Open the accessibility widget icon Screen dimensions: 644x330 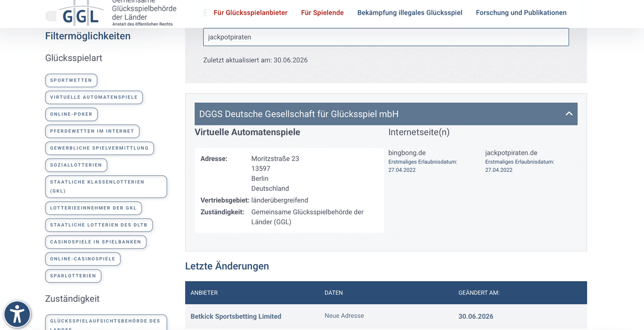tap(17, 314)
